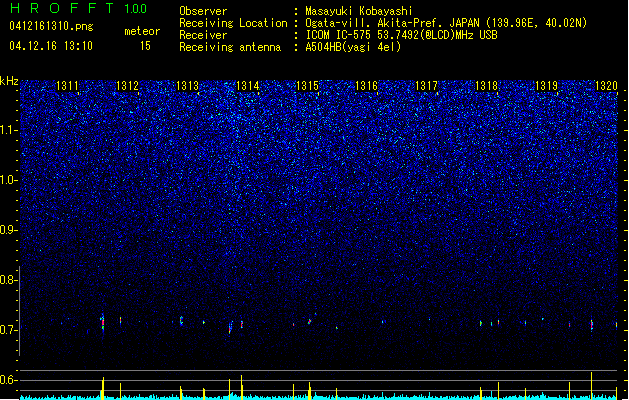Click the HROFFT 1.0.0 title text
Viewport: 629px width, 400px height.
coord(79,8)
